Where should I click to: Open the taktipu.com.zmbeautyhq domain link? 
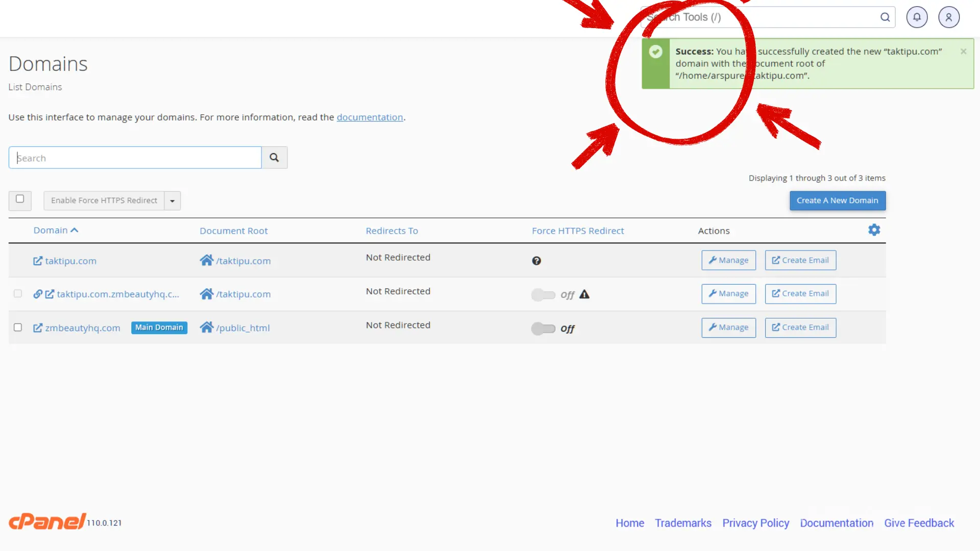click(118, 294)
